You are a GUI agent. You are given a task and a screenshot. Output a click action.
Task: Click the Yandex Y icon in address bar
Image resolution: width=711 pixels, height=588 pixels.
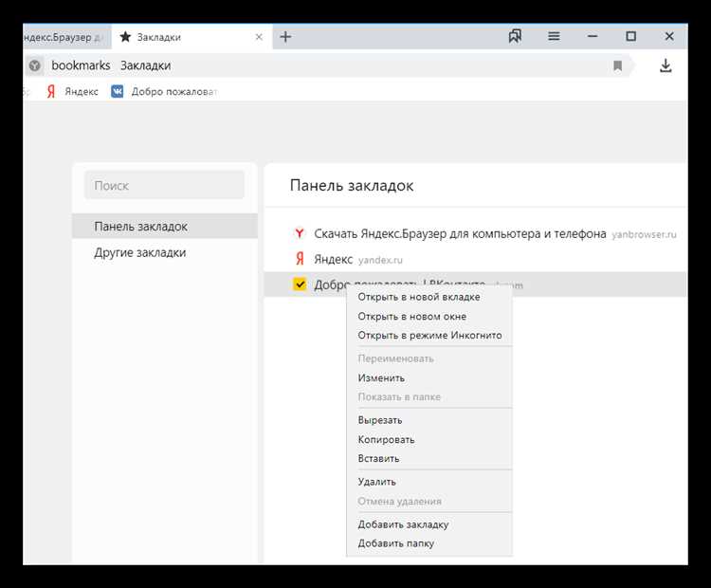pos(35,65)
